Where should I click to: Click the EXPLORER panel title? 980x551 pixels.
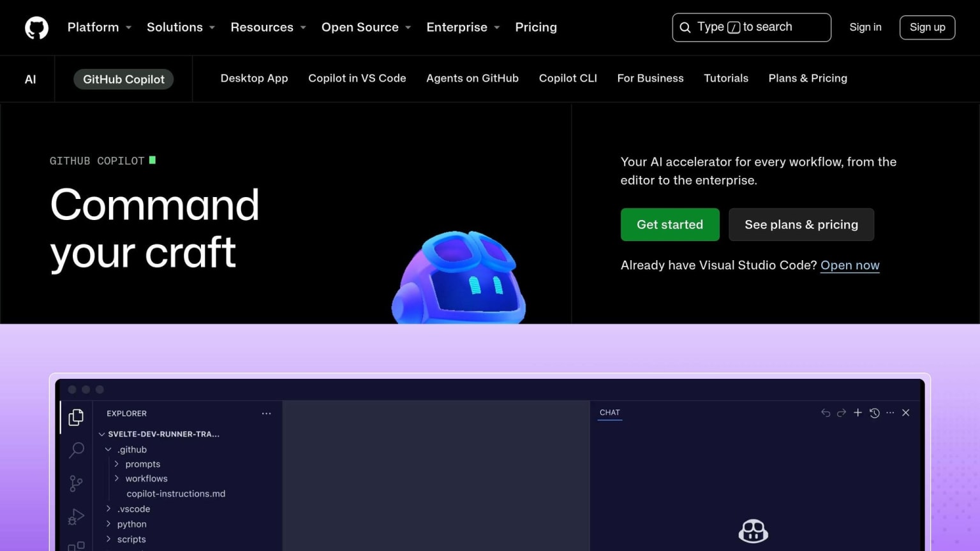tap(126, 413)
